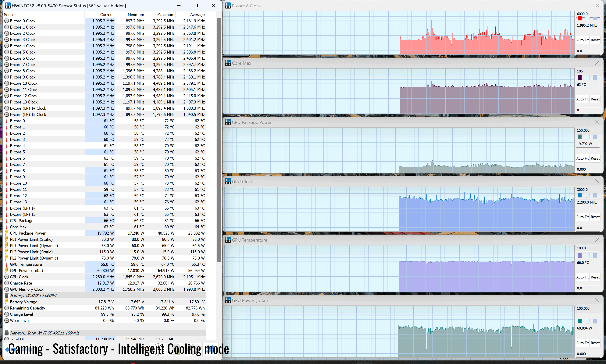The width and height of the screenshot is (606, 364).
Task: Click the thermometer icon beside GPU Temperature row
Action: click(7, 264)
